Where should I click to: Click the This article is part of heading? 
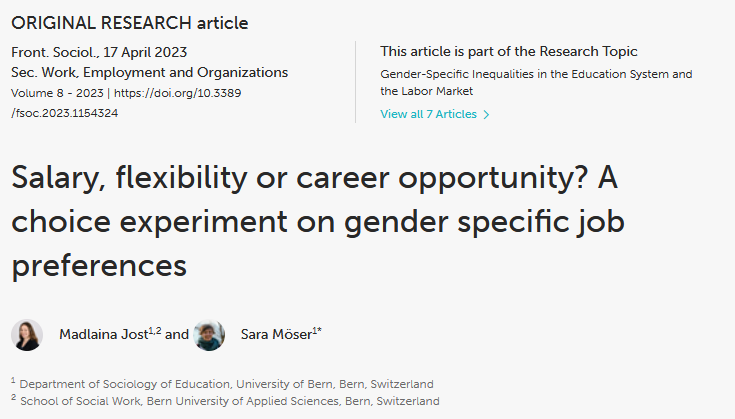tap(509, 51)
